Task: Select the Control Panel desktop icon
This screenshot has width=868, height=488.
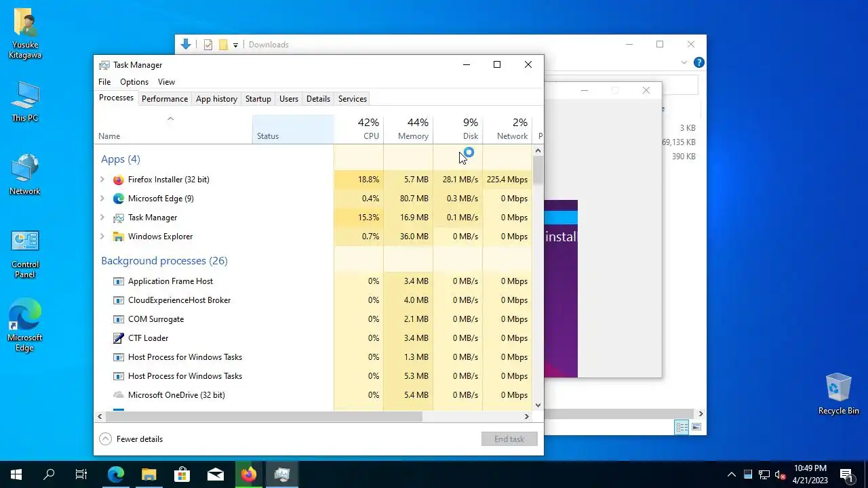Action: click(25, 242)
